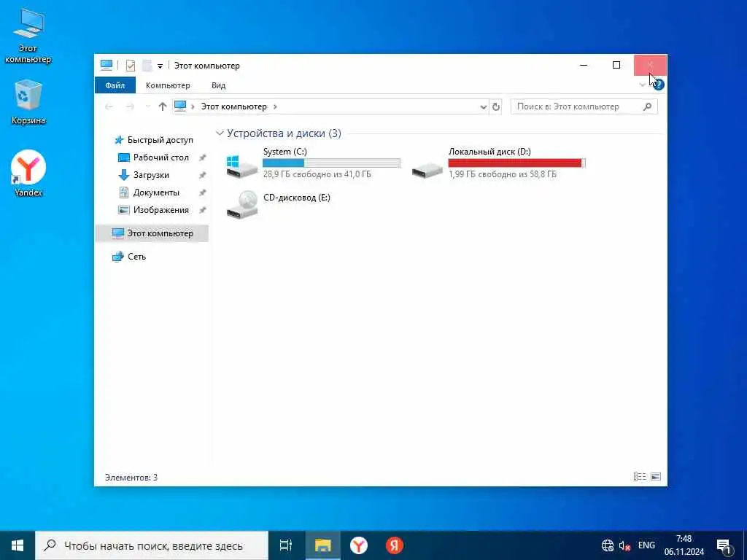This screenshot has height=560, width=747.
Task: Click the Forward navigation arrow
Action: coord(130,106)
